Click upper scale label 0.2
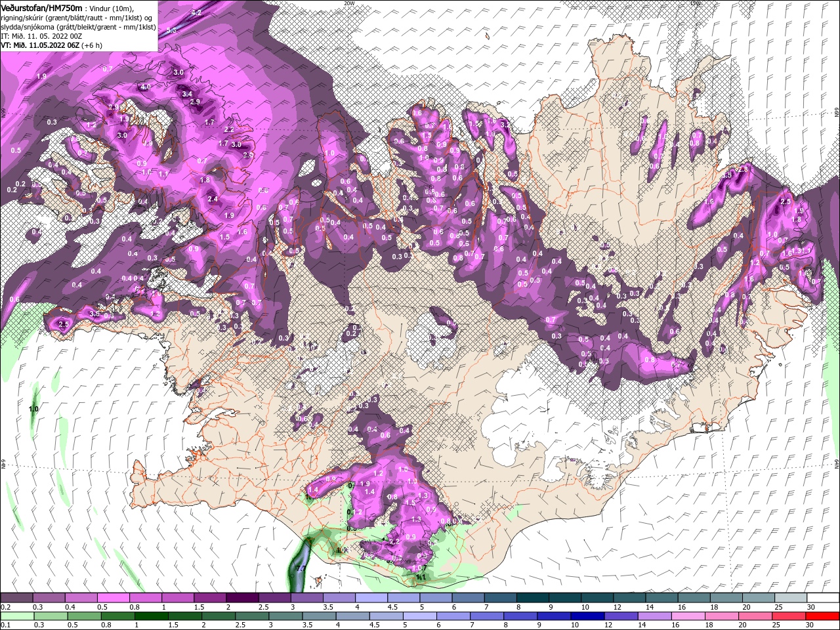This screenshot has height=630, width=840. pyautogui.click(x=5, y=607)
